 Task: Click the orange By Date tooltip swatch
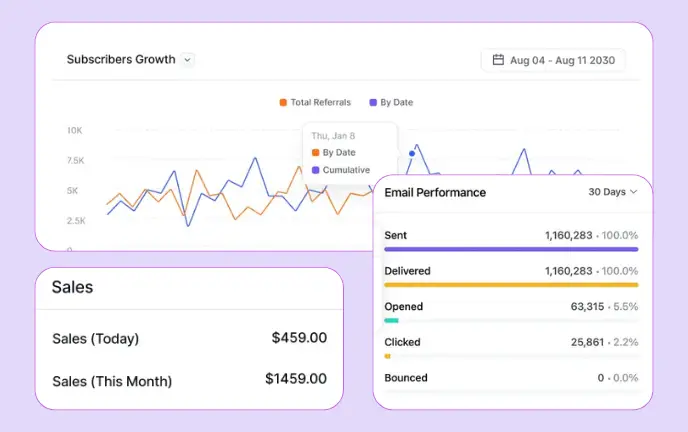(315, 153)
